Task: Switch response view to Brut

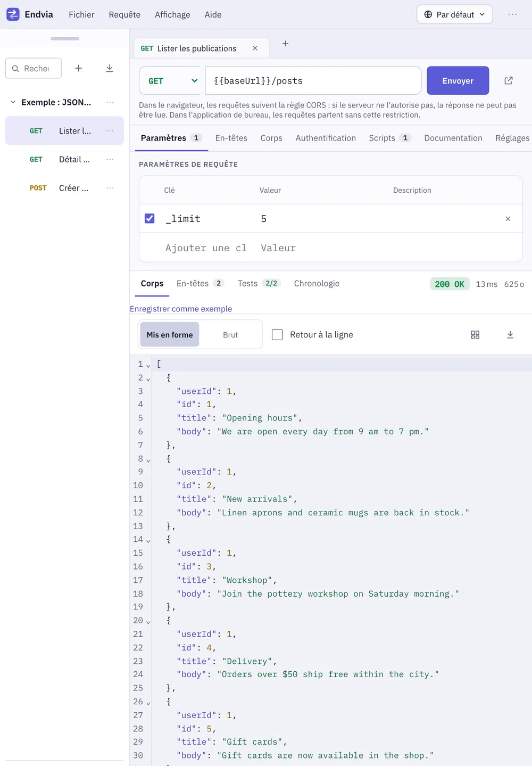Action: pos(230,335)
